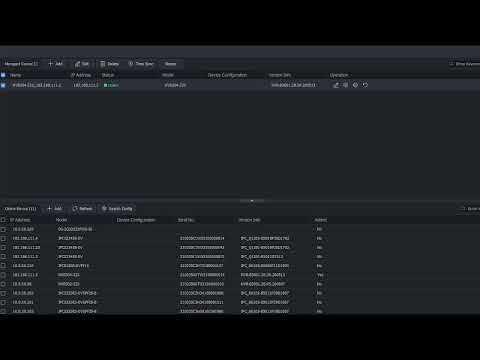Toggle the checkbox at top-right of Managed Device toolbar
The height and width of the screenshot is (360, 480).
[x=451, y=64]
